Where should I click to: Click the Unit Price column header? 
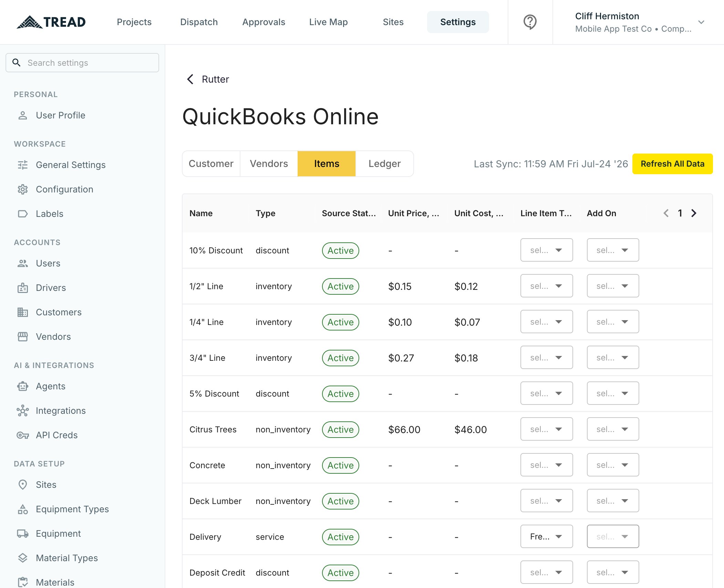(414, 213)
